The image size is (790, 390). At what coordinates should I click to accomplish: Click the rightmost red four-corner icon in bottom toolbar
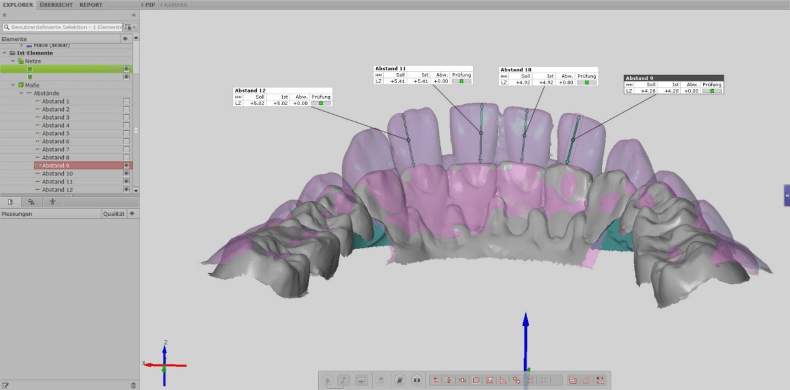tap(600, 380)
